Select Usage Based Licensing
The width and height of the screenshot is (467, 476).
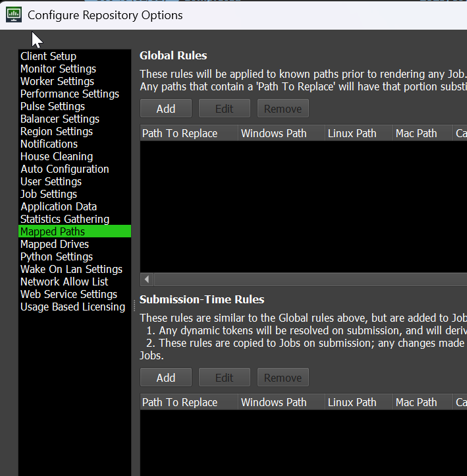(72, 307)
